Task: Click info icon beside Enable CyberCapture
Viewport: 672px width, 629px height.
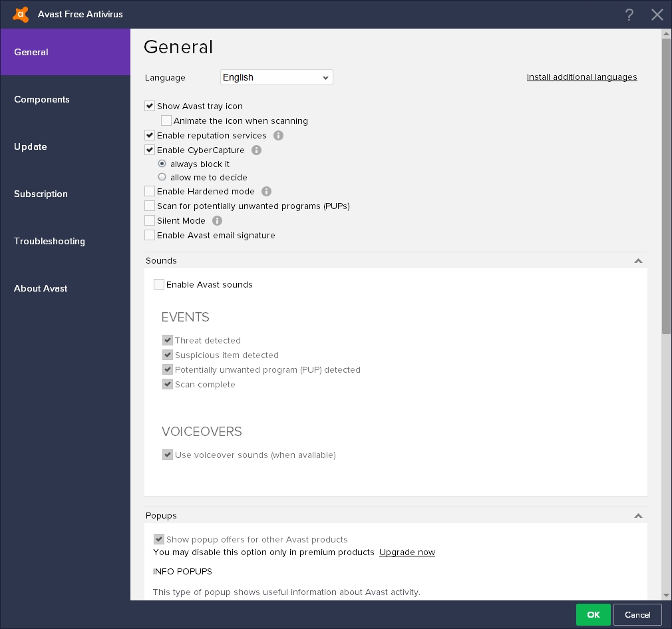Action: [256, 150]
